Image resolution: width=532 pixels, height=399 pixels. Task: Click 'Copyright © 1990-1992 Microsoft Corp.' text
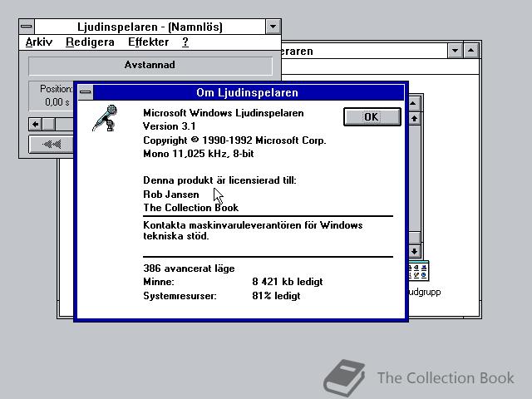pyautogui.click(x=234, y=140)
